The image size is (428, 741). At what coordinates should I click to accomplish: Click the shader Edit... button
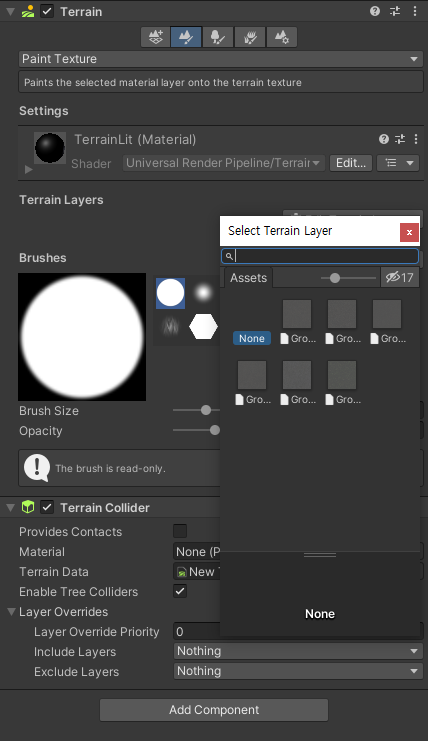(x=351, y=163)
